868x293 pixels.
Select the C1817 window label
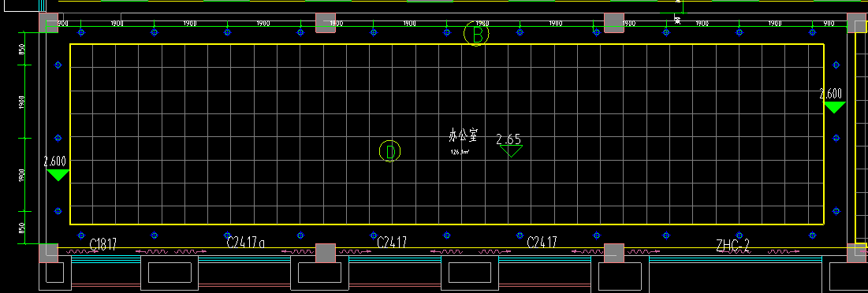103,244
